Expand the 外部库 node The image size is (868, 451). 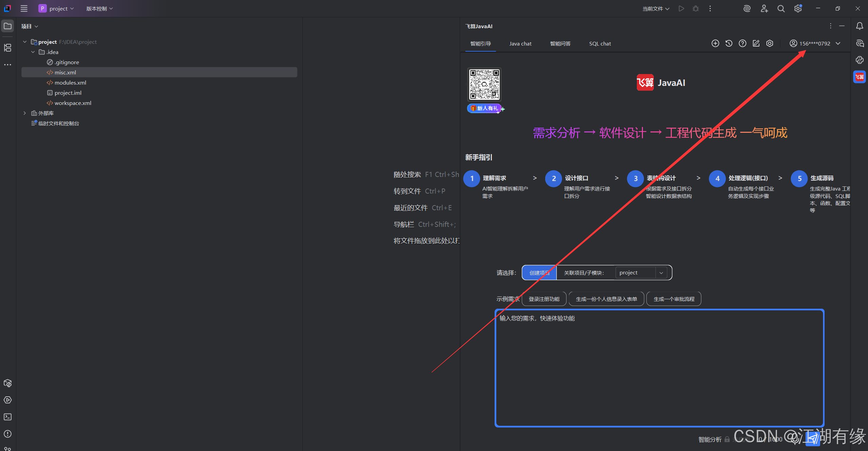tap(25, 113)
